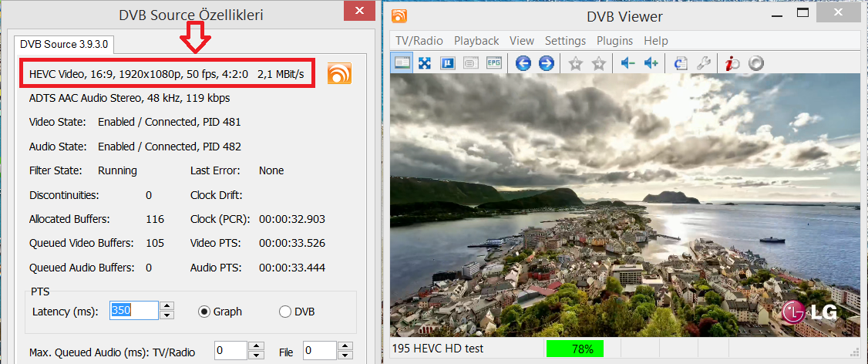Increase Latency with the up spinner arrow

point(167,306)
